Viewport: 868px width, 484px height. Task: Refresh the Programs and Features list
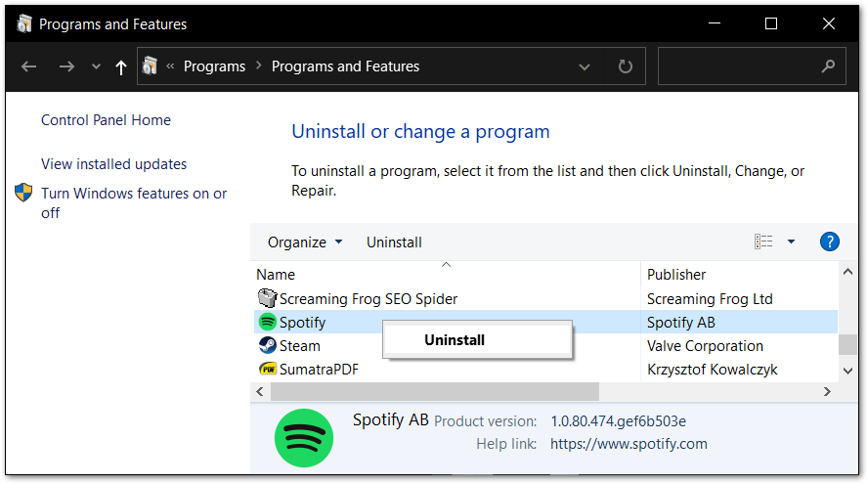point(625,66)
